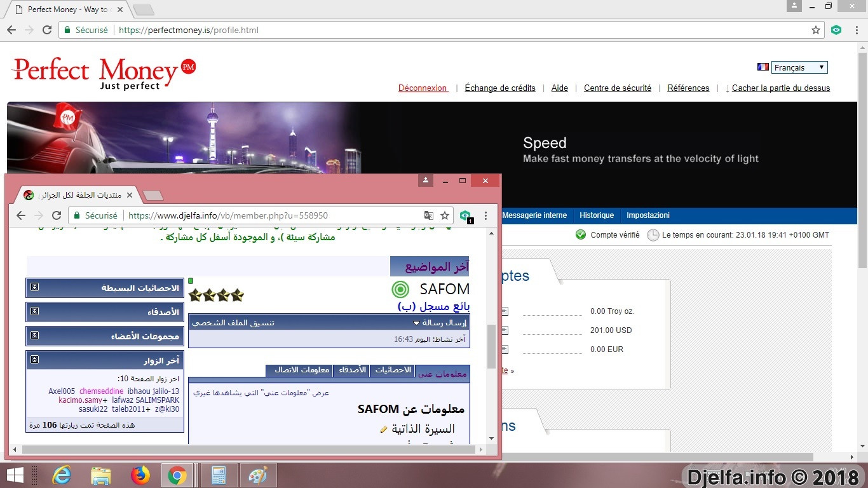Open the Références link
The width and height of the screenshot is (868, 488).
688,88
